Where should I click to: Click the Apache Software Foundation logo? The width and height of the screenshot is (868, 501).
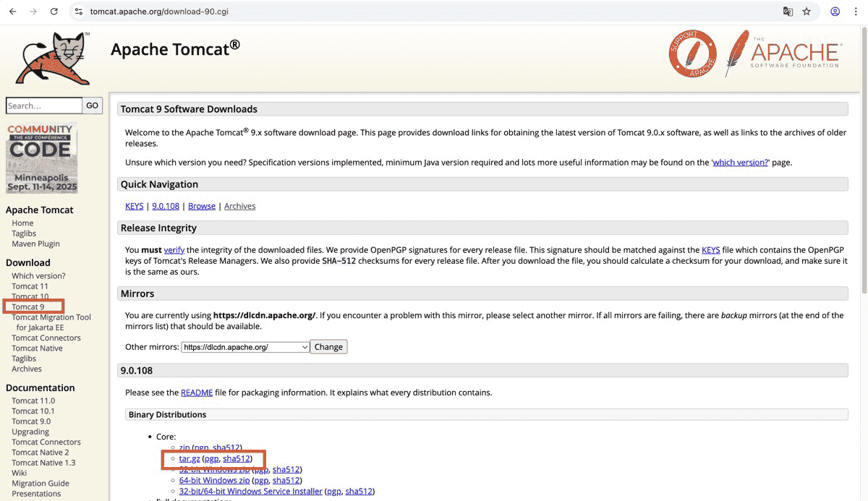pyautogui.click(x=783, y=53)
